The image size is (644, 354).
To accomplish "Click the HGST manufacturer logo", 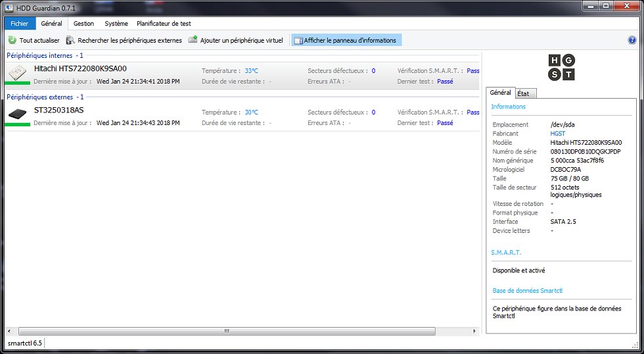I will (x=561, y=67).
